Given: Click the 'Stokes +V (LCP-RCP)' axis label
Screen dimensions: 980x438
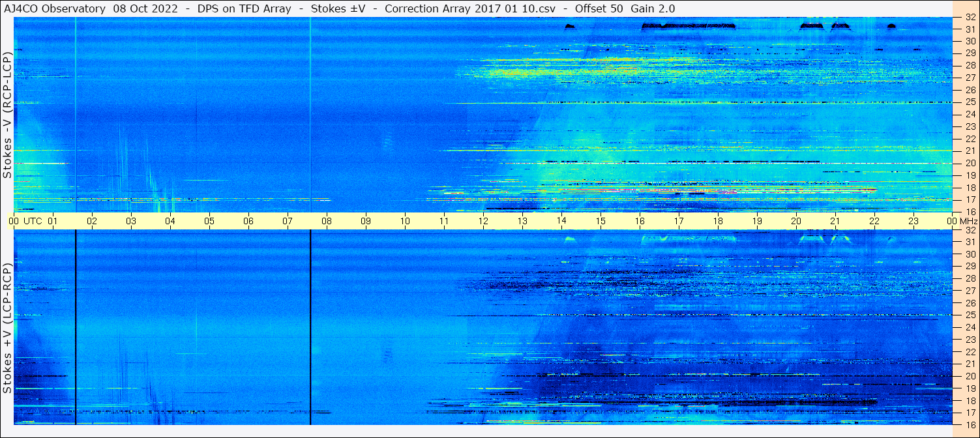Looking at the screenshot, I should click(x=7, y=328).
